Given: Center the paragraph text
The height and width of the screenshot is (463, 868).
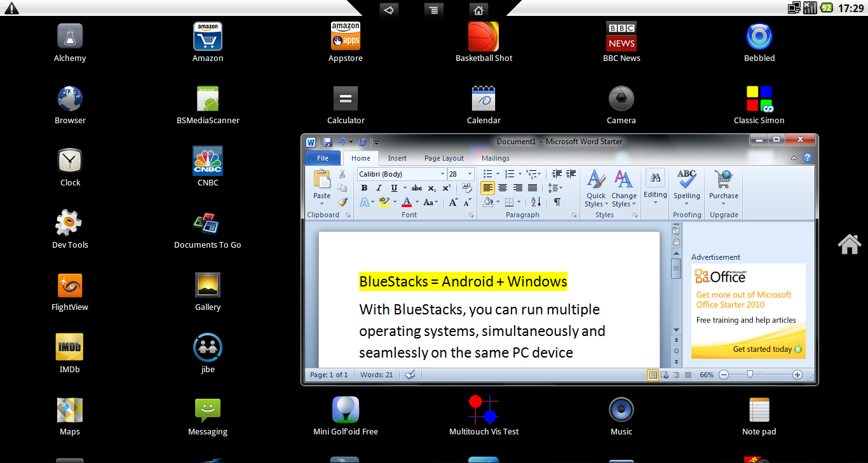Looking at the screenshot, I should click(x=503, y=188).
